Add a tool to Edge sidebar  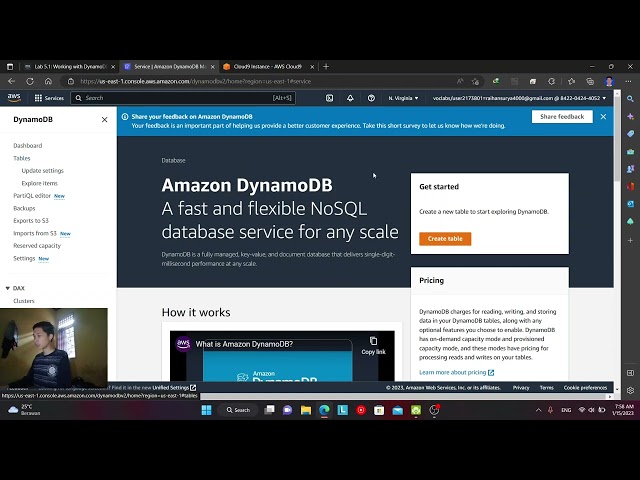tap(631, 240)
